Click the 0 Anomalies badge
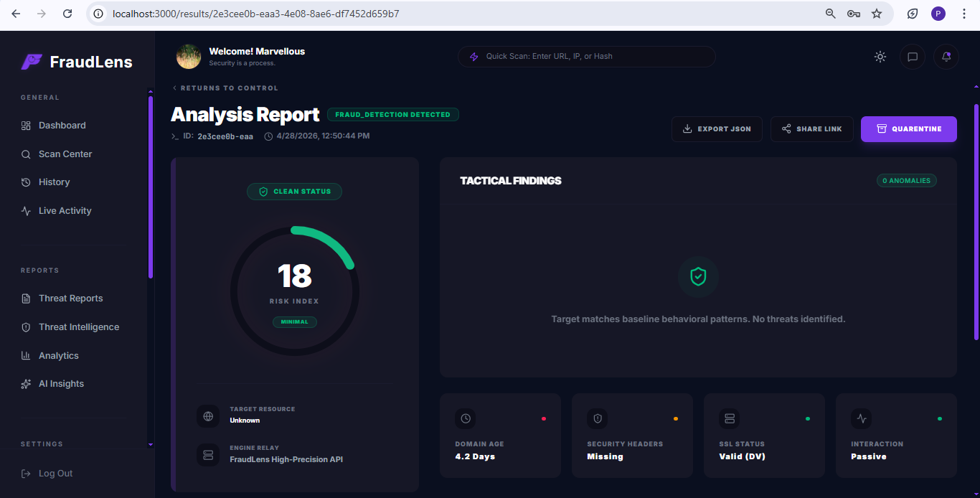980x498 pixels. 907,181
